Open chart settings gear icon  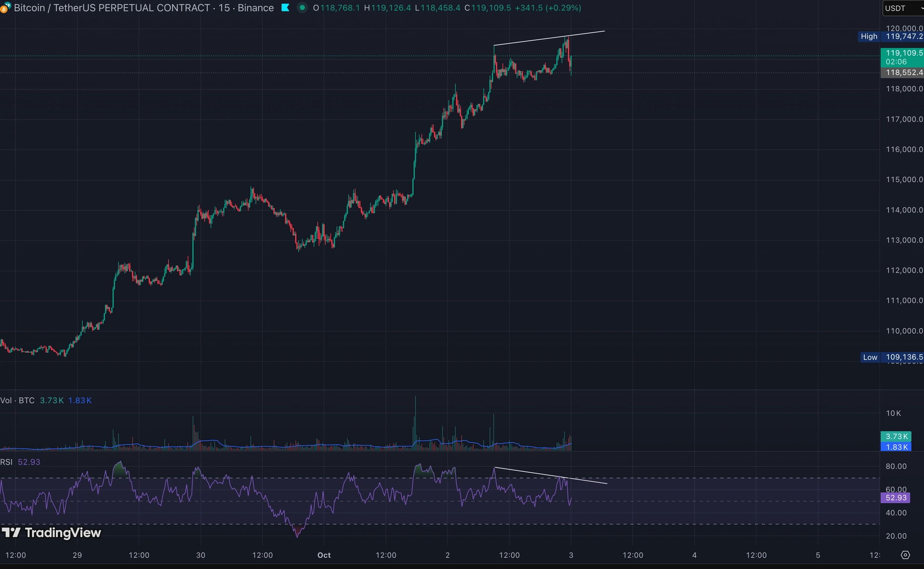click(x=905, y=555)
